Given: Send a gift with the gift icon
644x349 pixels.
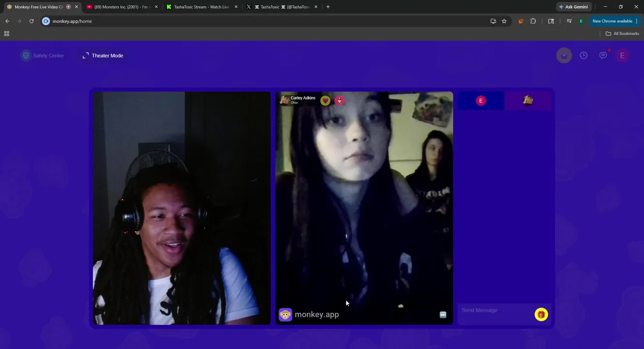Looking at the screenshot, I should tap(541, 315).
